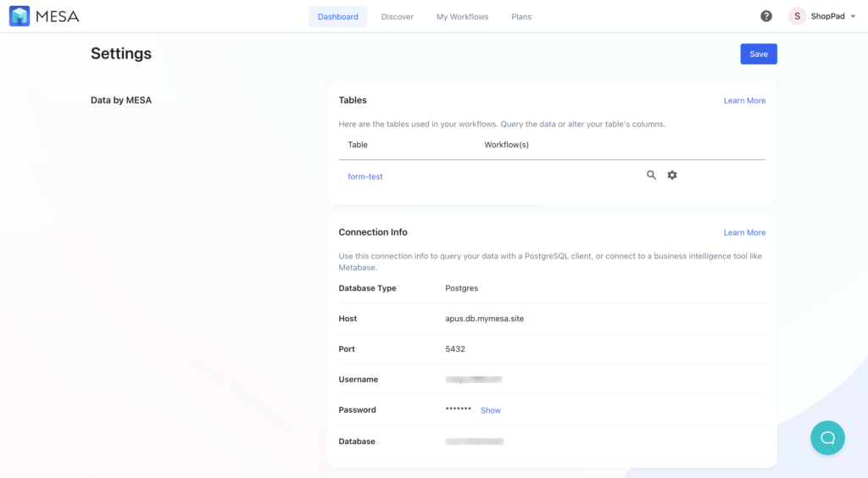Image resolution: width=868 pixels, height=478 pixels.
Task: Click the Database Type label
Action: click(368, 288)
